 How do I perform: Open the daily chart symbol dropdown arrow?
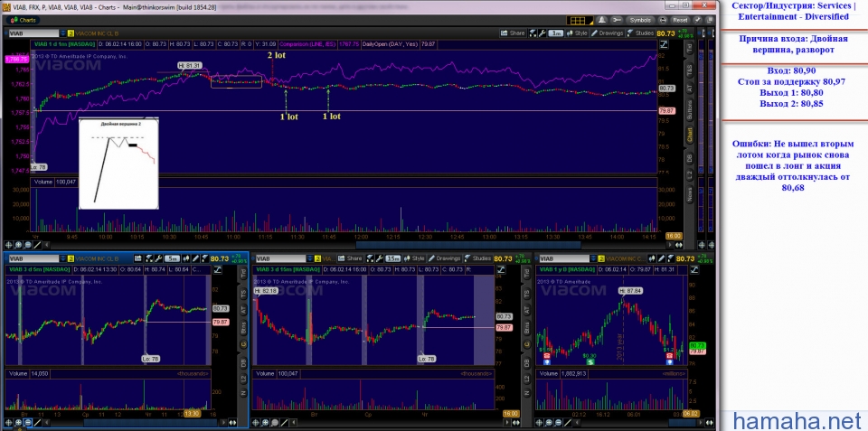pyautogui.click(x=594, y=258)
